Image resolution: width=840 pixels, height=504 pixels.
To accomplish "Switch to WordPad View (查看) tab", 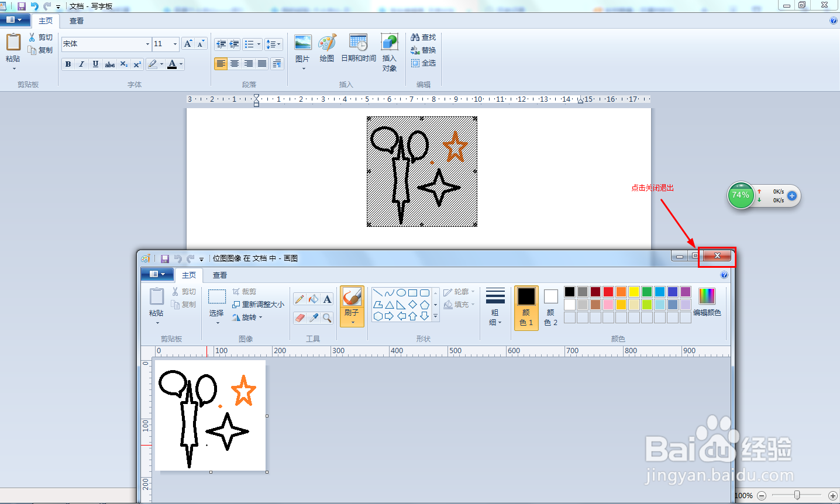I will coord(77,21).
